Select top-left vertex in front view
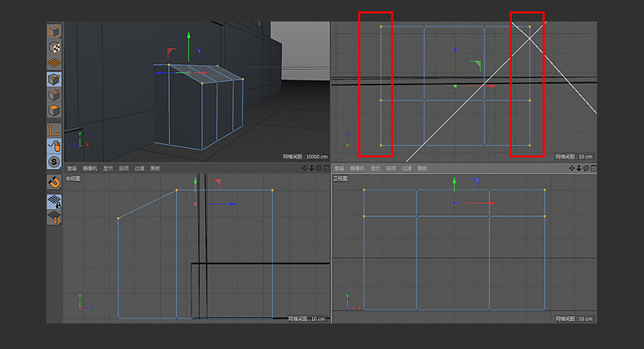 click(x=364, y=190)
